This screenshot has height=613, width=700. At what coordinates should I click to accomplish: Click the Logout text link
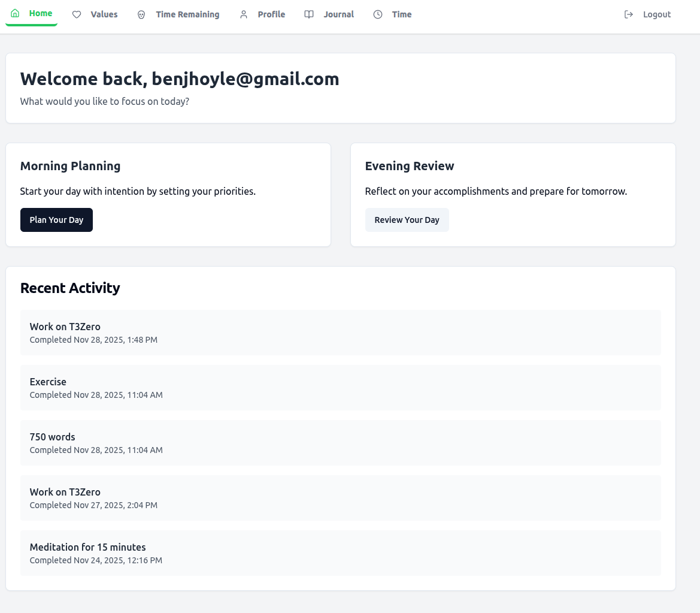(657, 14)
